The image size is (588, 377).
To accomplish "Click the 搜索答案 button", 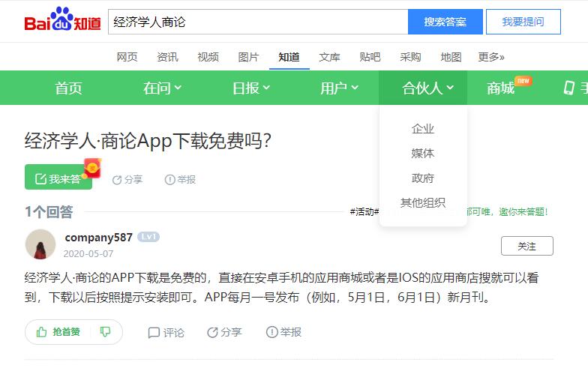I will [445, 22].
